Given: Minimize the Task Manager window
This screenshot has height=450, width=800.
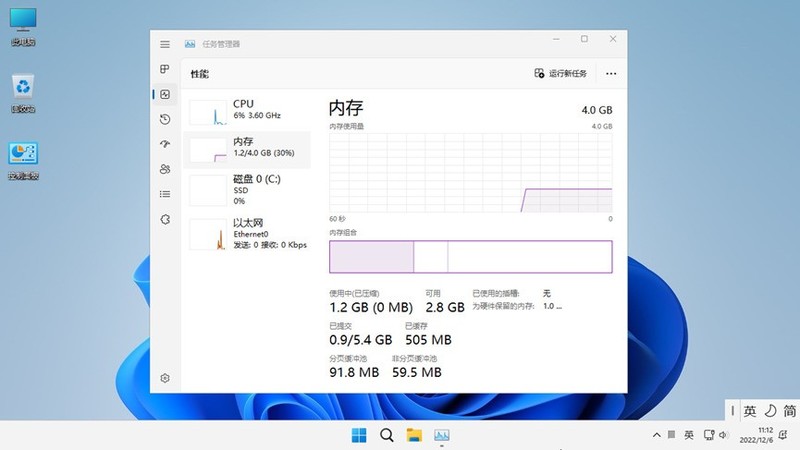Looking at the screenshot, I should click(556, 39).
